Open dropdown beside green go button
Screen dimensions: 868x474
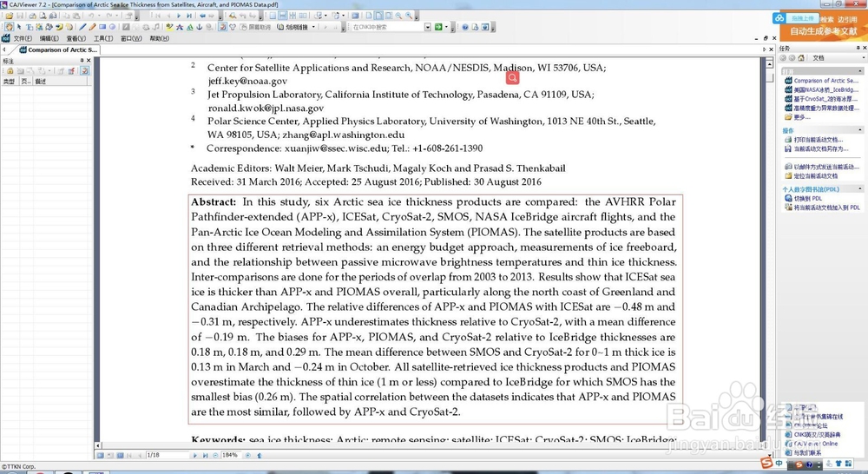tap(446, 27)
